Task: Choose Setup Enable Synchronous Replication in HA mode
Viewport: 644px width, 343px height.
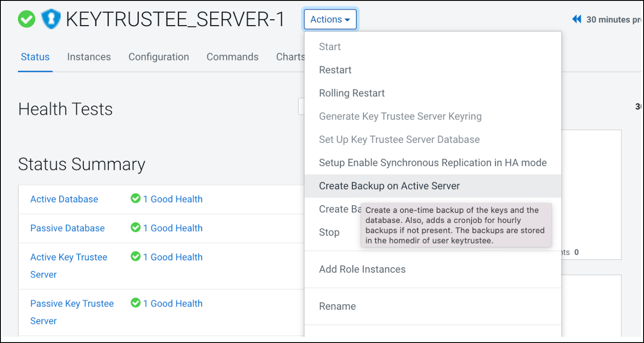Action: coord(432,163)
